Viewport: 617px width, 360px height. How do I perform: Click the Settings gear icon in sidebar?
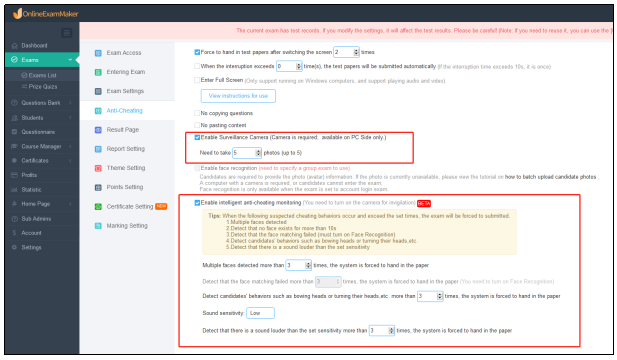click(x=15, y=247)
